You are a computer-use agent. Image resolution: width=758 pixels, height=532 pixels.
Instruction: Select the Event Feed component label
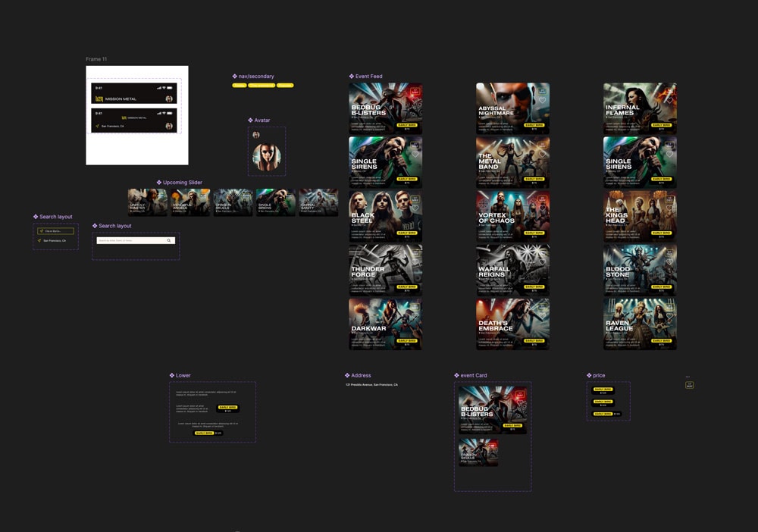[x=369, y=77]
